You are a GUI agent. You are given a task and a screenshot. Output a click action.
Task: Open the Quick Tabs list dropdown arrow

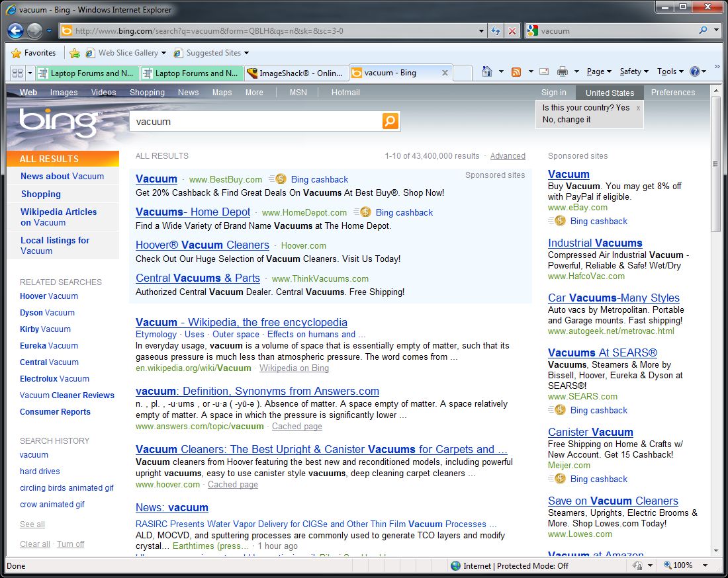point(30,73)
